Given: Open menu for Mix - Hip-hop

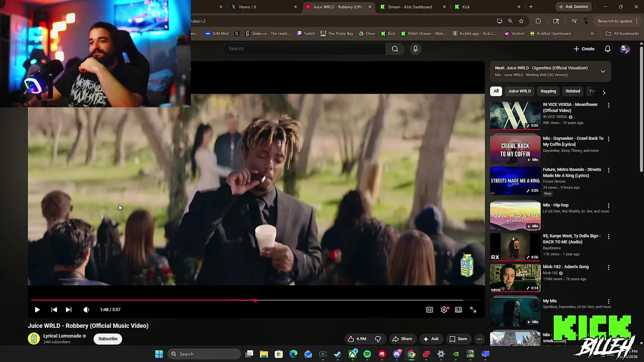Looking at the screenshot, I should tap(608, 206).
